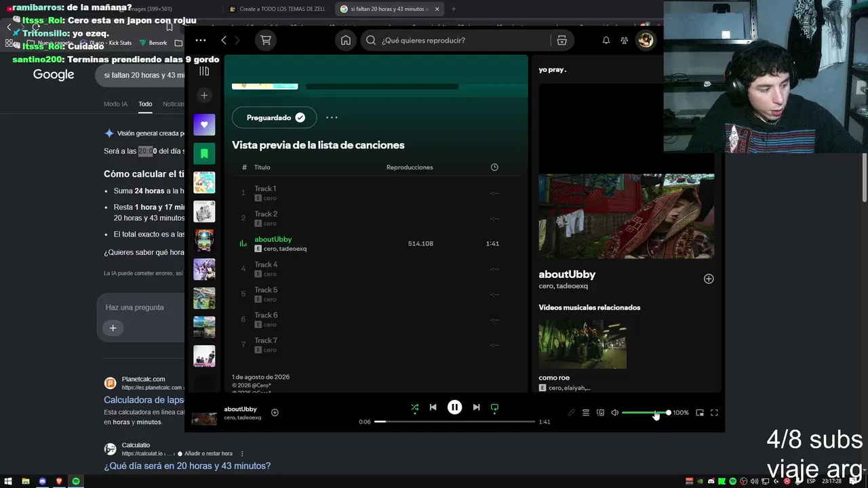This screenshot has height=488, width=868.
Task: Select the Track 1 row
Action: pos(377,192)
